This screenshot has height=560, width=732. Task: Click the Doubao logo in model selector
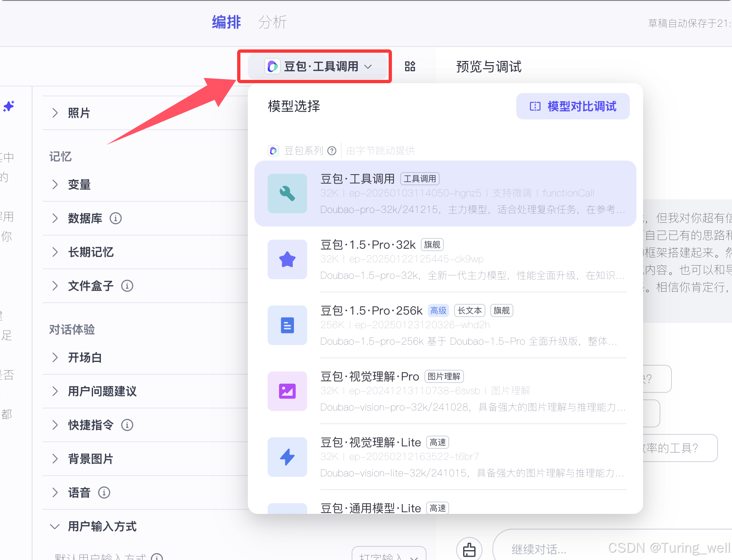[x=273, y=66]
